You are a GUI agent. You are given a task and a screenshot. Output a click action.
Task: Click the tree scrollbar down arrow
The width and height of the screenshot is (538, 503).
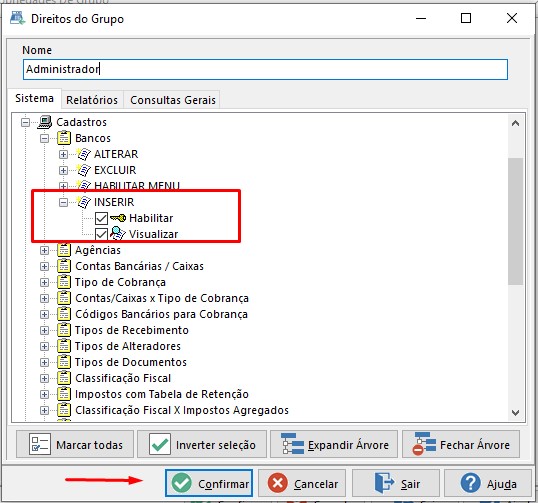(x=515, y=412)
